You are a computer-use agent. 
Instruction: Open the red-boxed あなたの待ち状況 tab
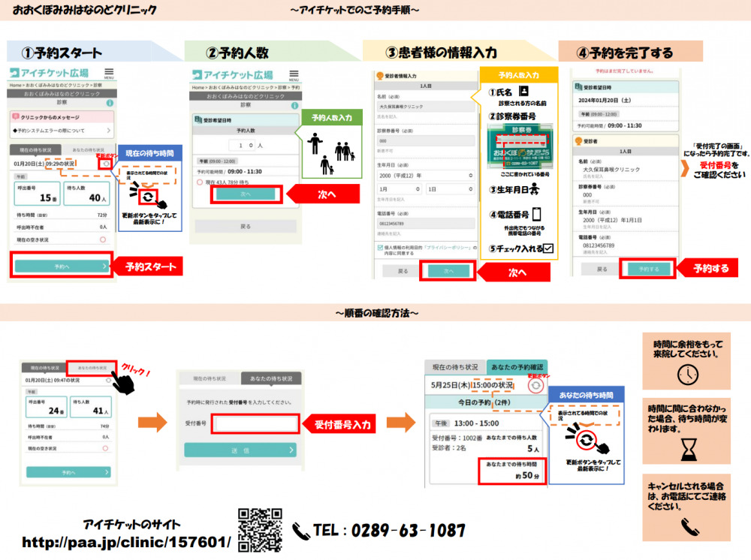(92, 368)
